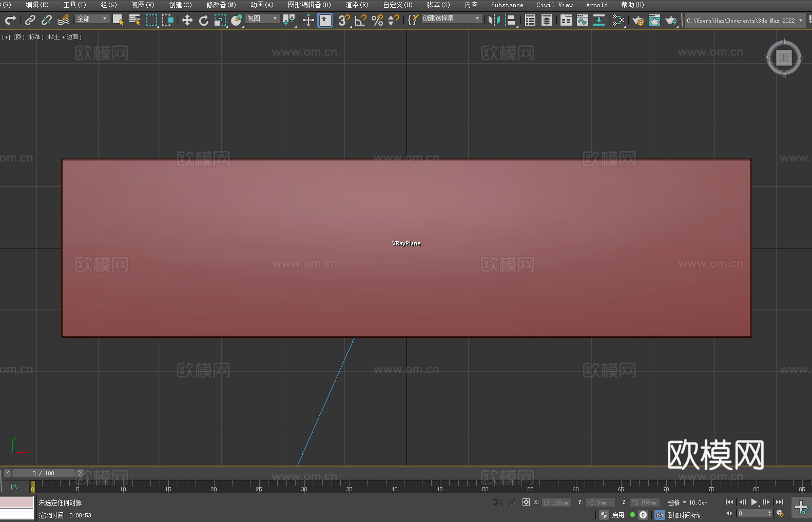Open Rendered Frame Window icon

tap(654, 20)
